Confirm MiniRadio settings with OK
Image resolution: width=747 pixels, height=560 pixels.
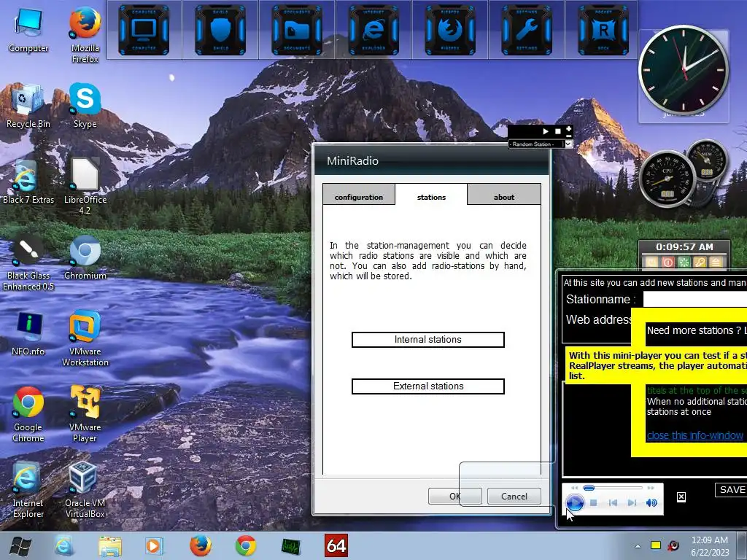click(x=454, y=496)
